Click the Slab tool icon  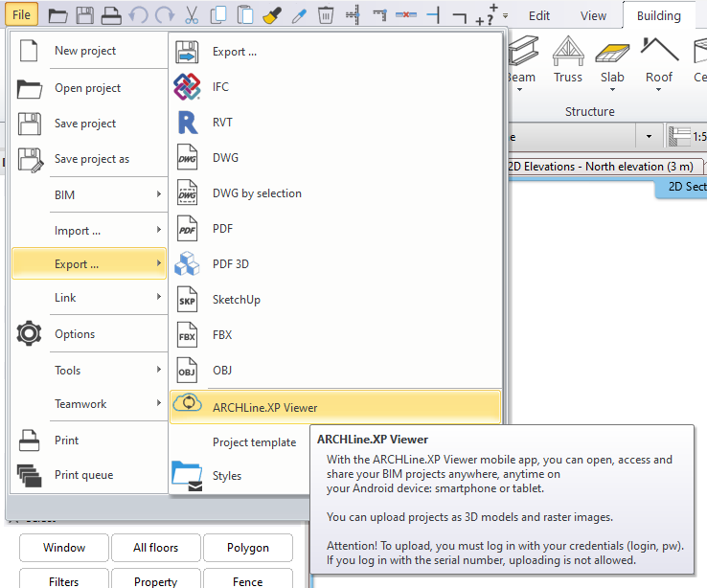(x=612, y=54)
